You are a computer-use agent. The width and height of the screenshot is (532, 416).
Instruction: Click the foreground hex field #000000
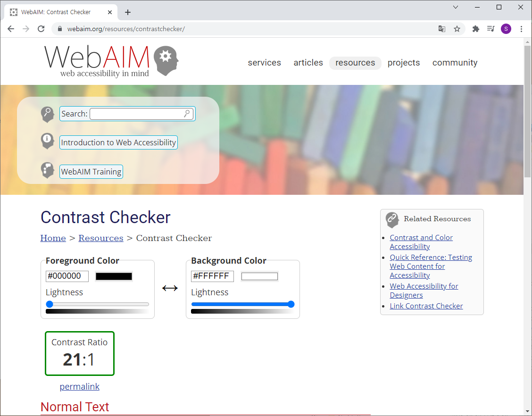[x=67, y=276]
